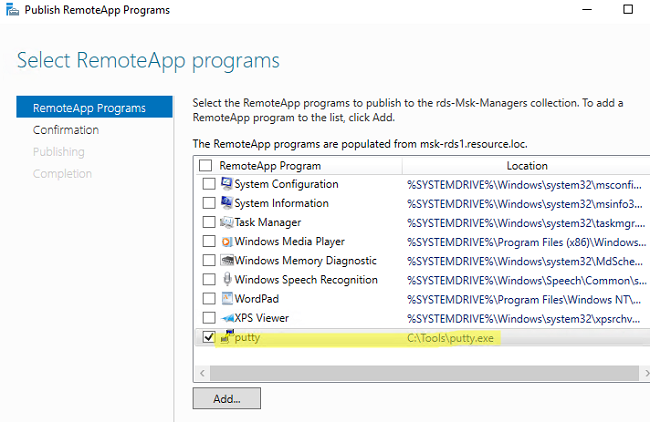
Task: Click the msconfi... location path
Action: click(x=524, y=184)
